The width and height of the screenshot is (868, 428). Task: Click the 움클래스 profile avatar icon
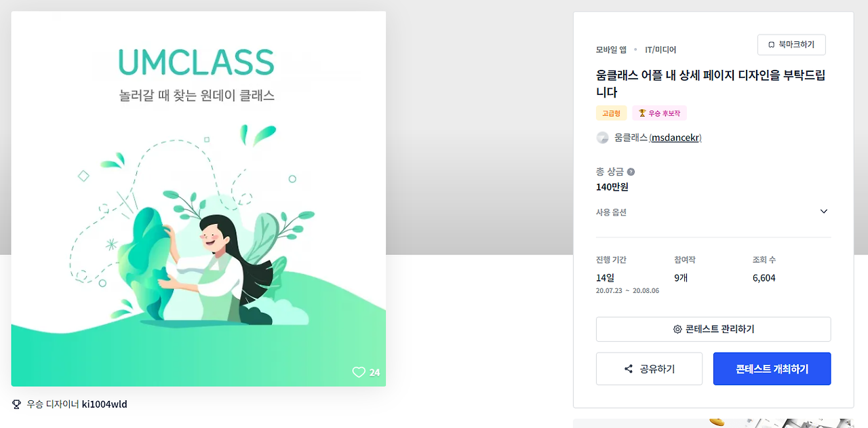(x=602, y=138)
